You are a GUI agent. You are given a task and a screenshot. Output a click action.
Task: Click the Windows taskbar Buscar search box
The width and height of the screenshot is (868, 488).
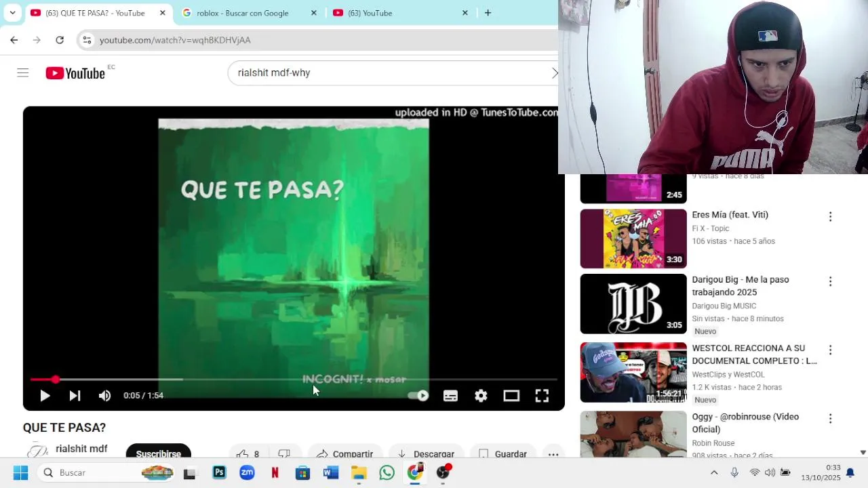coord(106,472)
